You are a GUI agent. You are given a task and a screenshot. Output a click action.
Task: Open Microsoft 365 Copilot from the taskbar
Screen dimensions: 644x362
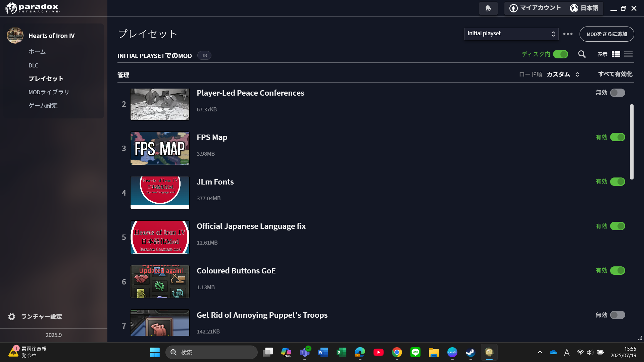[286, 352]
